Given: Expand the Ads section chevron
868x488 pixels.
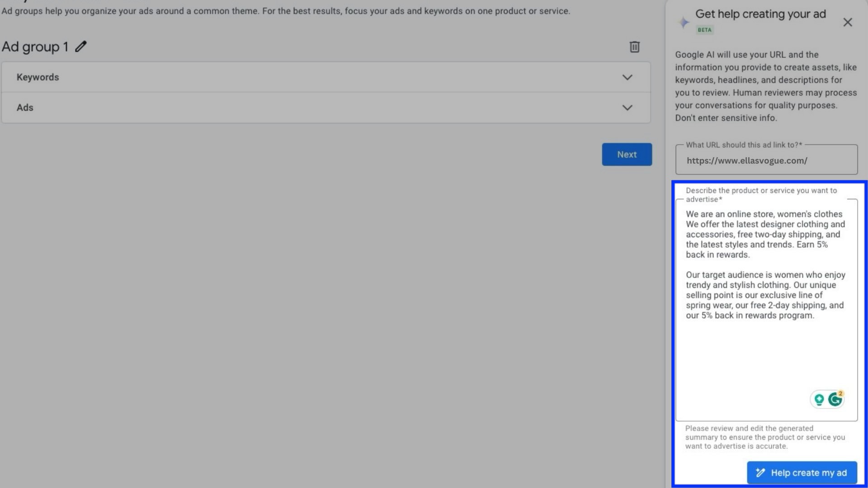Looking at the screenshot, I should click(627, 108).
